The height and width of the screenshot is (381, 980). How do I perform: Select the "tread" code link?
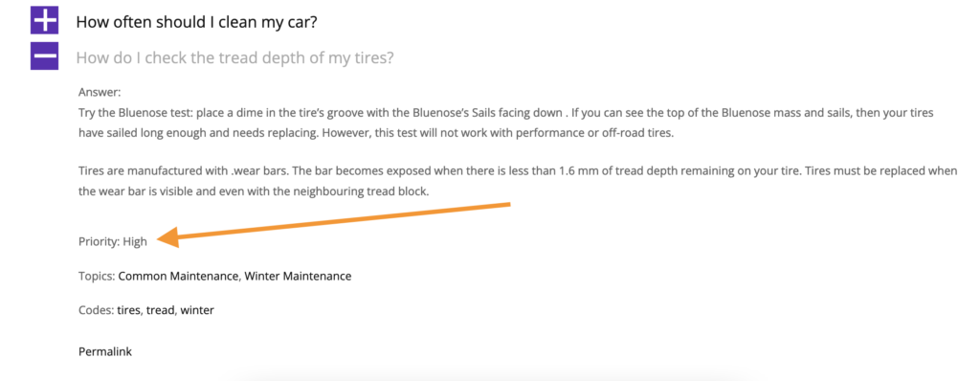point(161,309)
